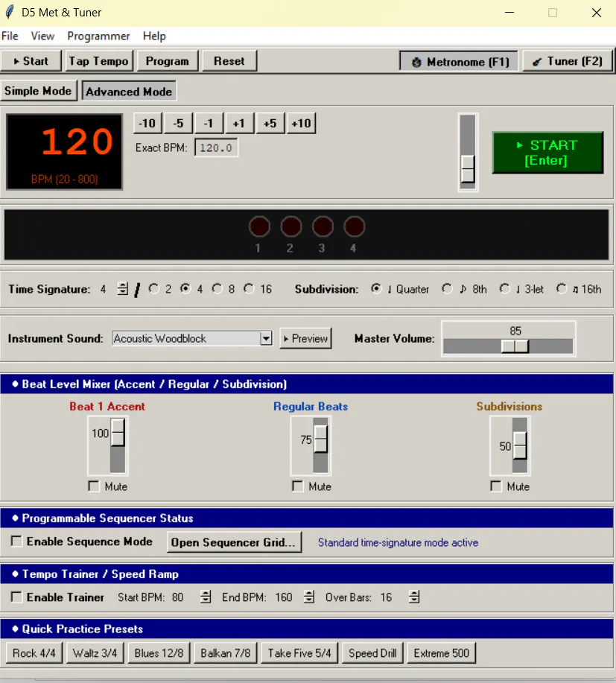616x683 pixels.
Task: Load the Balkan 7/8 preset
Action: (226, 653)
